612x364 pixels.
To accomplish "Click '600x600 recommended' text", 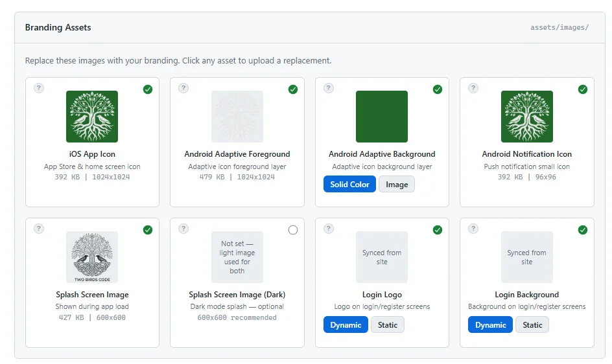I will pyautogui.click(x=237, y=317).
